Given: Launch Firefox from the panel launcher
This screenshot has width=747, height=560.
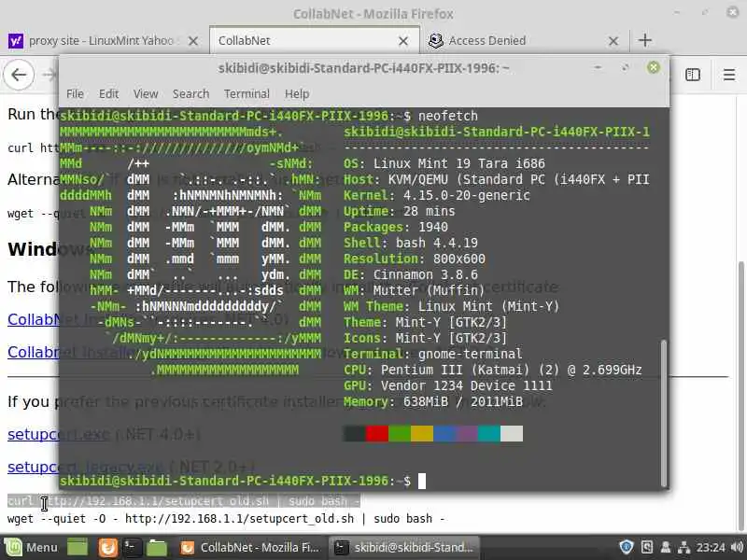Looking at the screenshot, I should point(107,548).
